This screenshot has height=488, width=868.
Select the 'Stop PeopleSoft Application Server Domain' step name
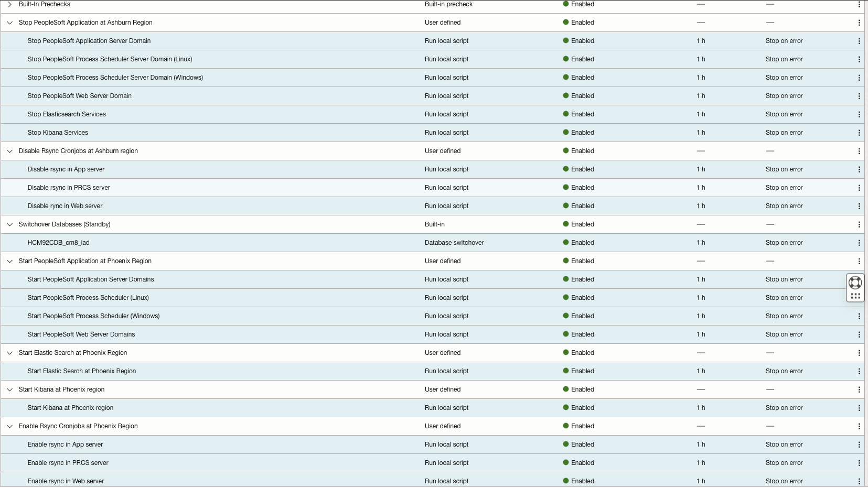tap(89, 41)
